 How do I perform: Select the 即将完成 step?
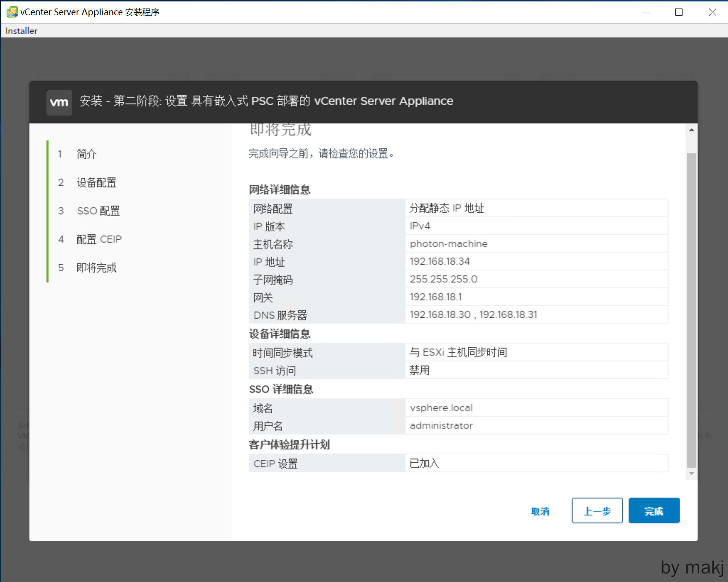96,268
